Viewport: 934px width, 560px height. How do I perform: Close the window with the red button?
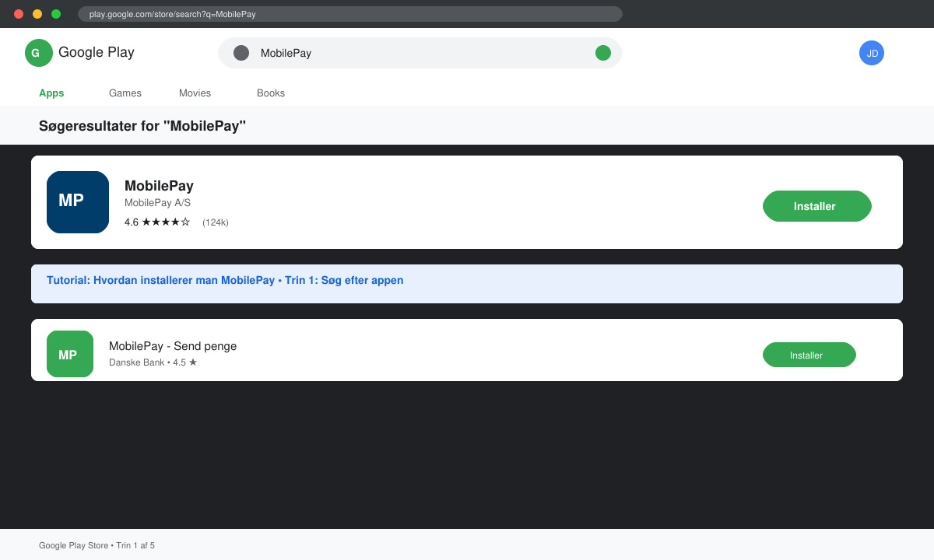coord(19,14)
